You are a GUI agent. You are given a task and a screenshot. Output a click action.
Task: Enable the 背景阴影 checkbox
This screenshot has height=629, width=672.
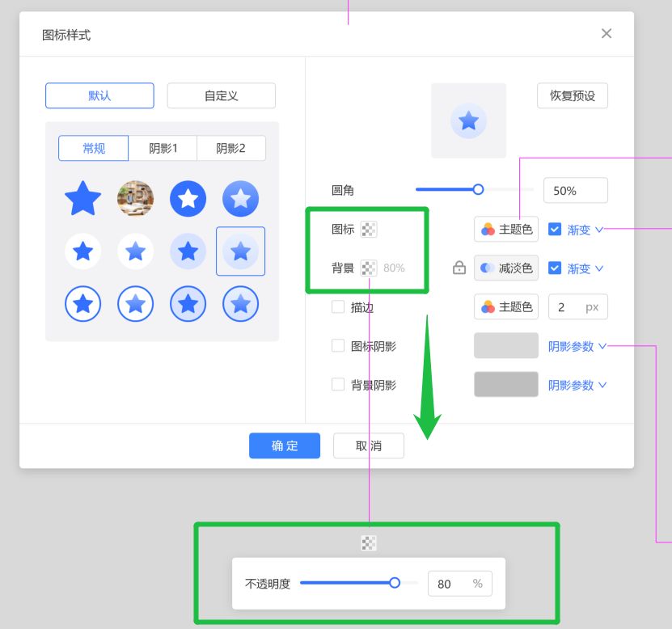click(338, 384)
